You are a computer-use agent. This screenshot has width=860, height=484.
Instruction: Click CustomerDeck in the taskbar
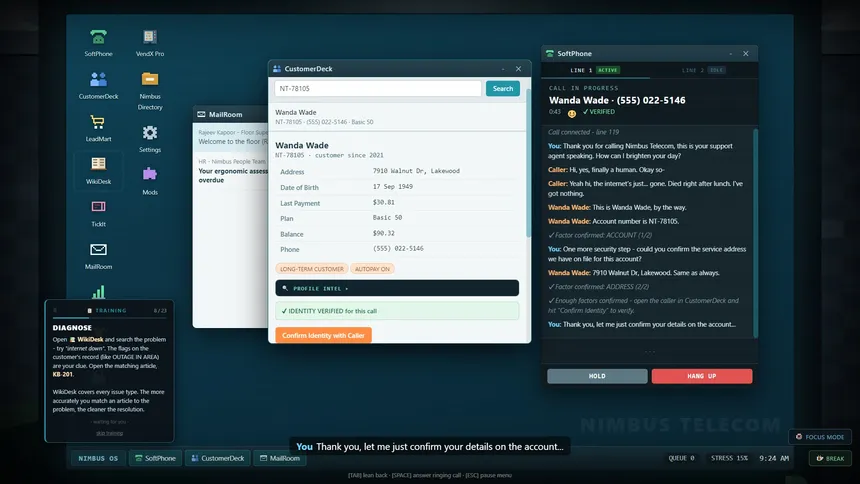coord(218,458)
